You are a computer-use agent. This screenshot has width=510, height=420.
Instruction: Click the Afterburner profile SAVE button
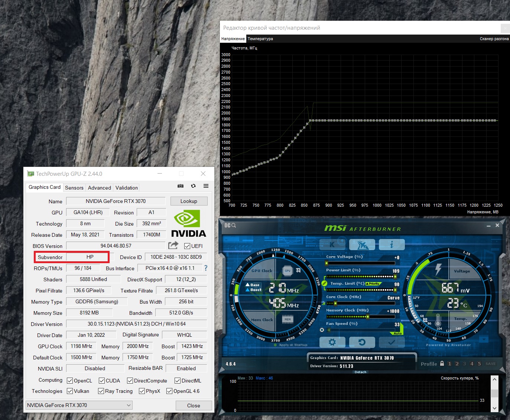(x=490, y=364)
